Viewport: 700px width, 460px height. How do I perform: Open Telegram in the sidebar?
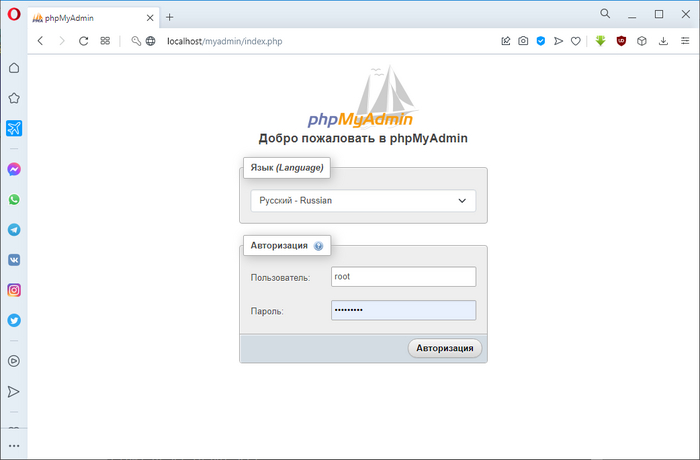[x=14, y=230]
